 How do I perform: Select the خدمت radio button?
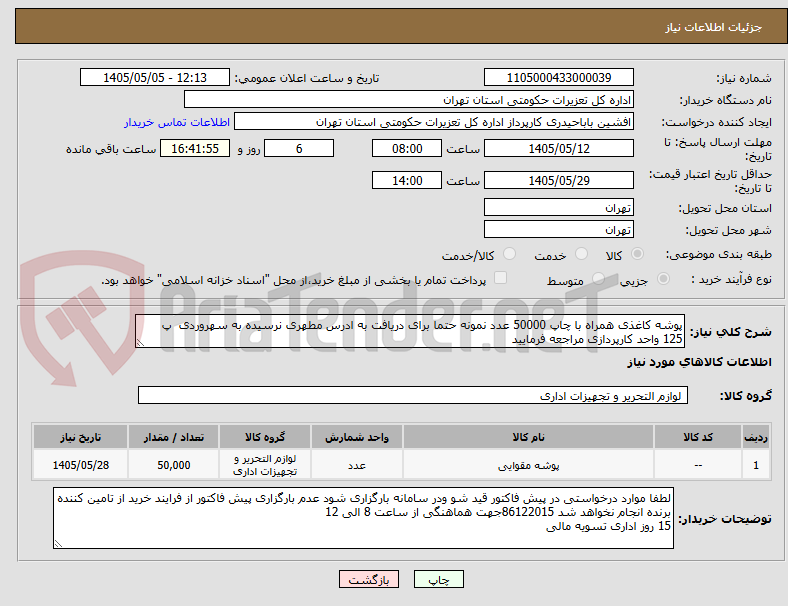point(581,254)
